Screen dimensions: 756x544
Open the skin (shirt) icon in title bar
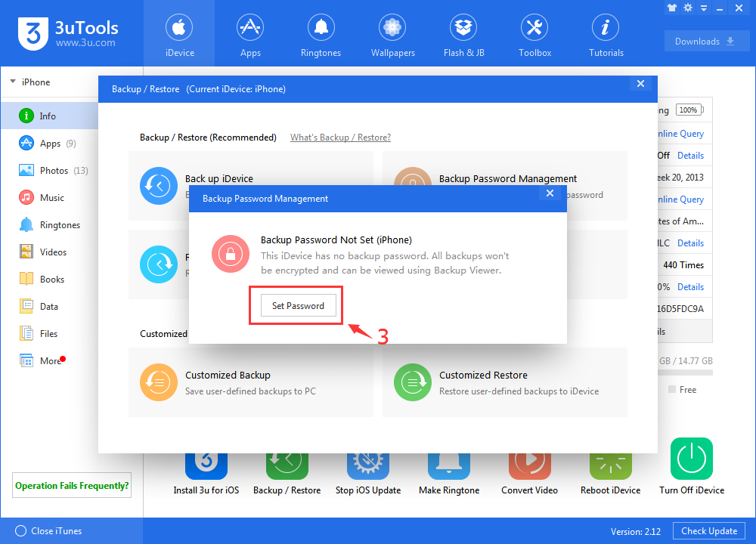tap(672, 8)
